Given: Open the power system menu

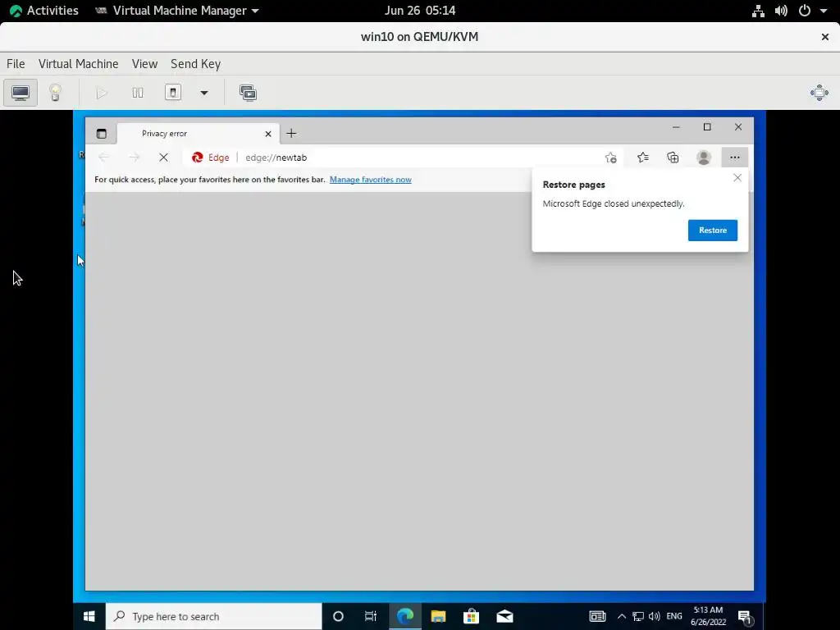Looking at the screenshot, I should (805, 11).
